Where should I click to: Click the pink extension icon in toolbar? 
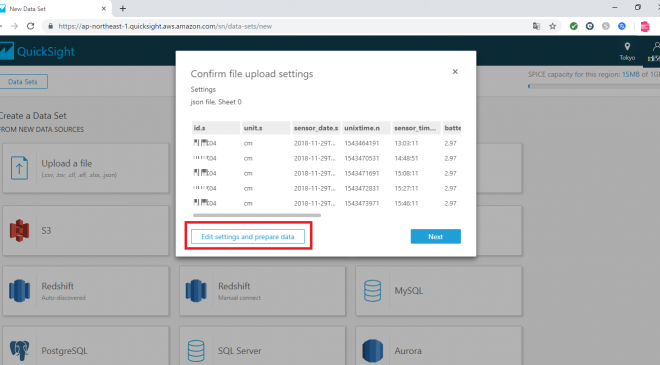[x=645, y=26]
